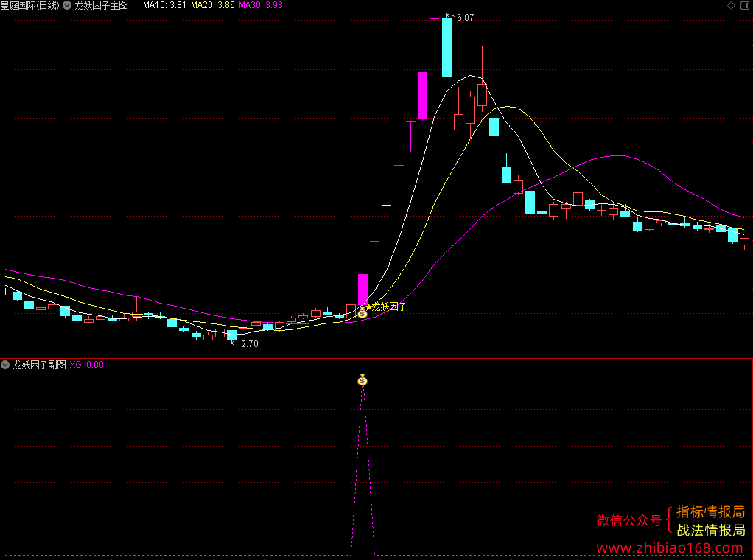Click the last red candlestick at right edge

coord(745,242)
